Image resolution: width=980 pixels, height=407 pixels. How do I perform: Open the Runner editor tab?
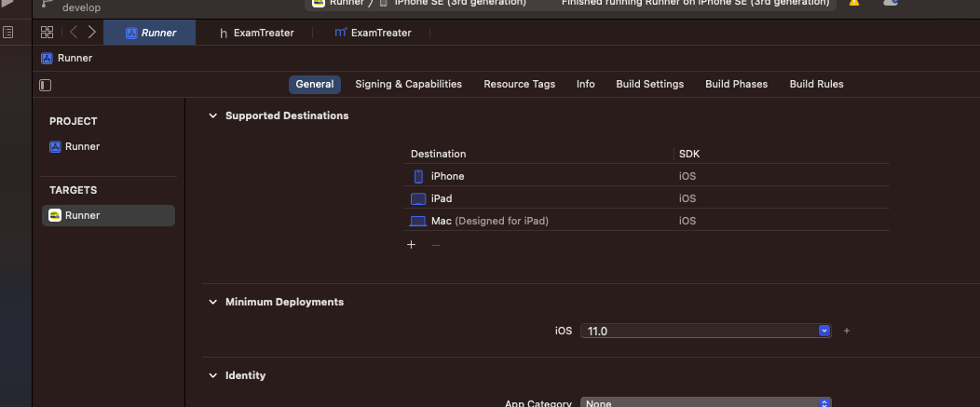click(x=149, y=33)
